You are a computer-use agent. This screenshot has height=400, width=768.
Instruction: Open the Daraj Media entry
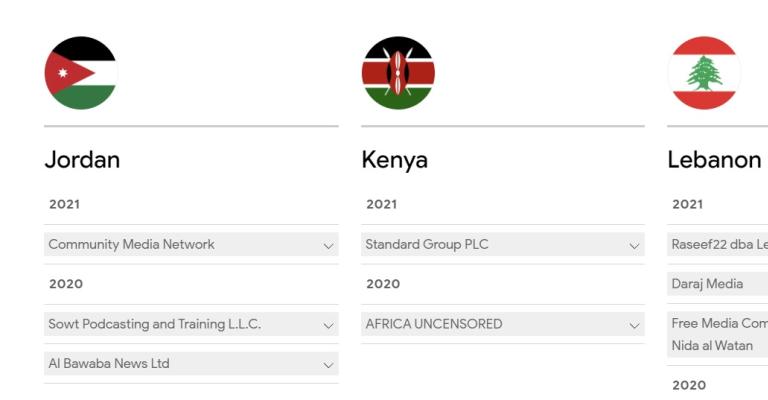click(x=707, y=284)
